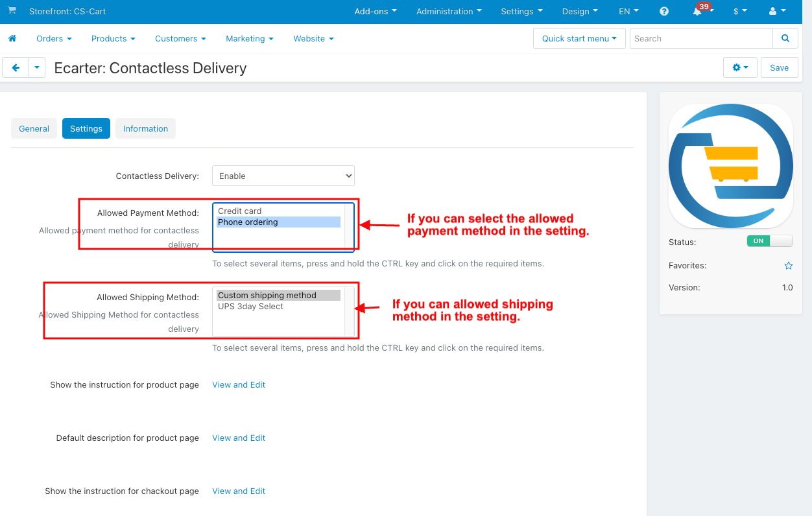Screen dimensions: 812x516
Task: Expand the arrow next to back button
Action: coord(37,67)
